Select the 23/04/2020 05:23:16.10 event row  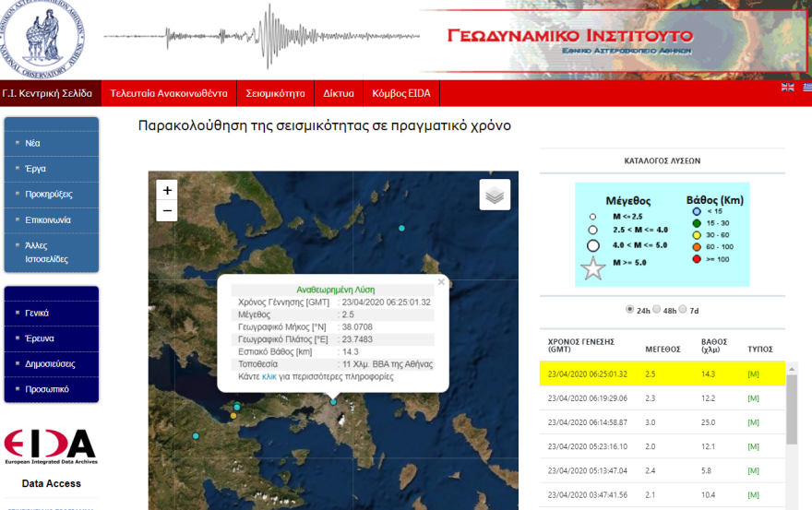663,446
